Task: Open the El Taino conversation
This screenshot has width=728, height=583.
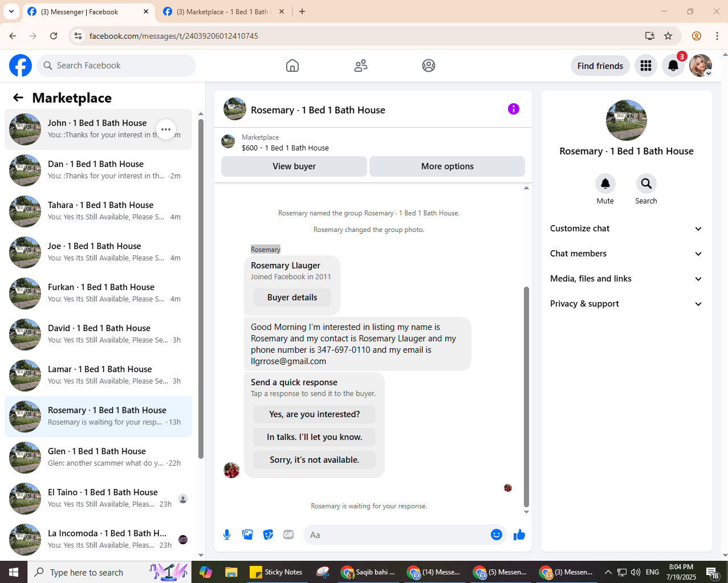Action: (x=98, y=499)
